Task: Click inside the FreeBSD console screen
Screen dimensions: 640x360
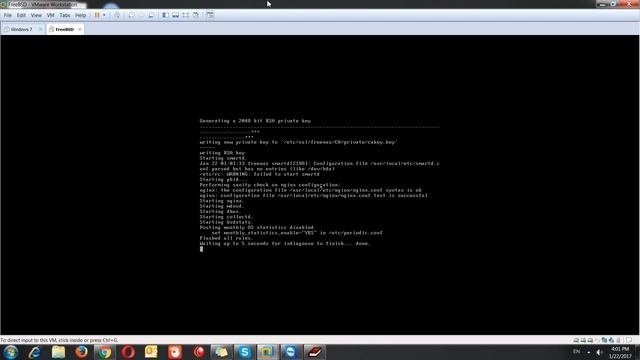Action: 320,184
